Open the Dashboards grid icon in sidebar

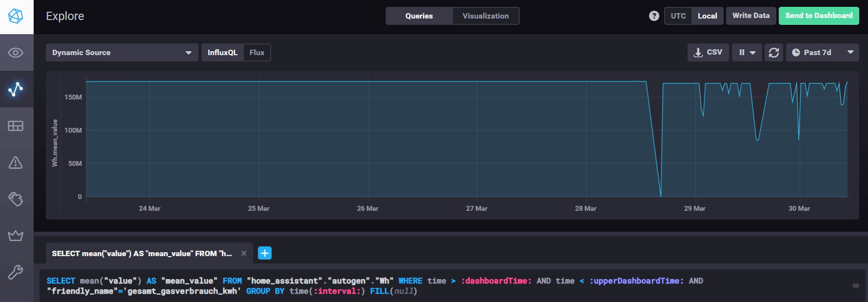16,126
